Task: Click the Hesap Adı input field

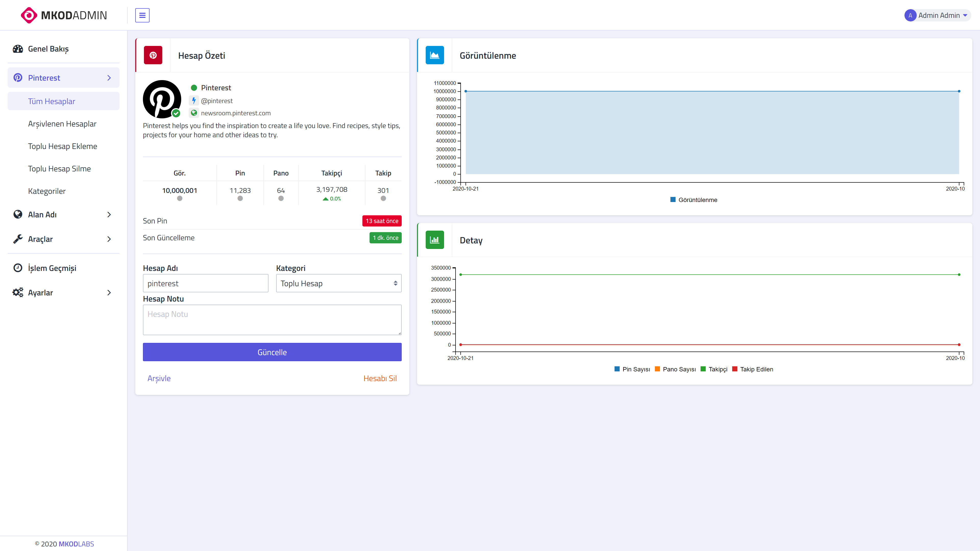Action: point(206,283)
